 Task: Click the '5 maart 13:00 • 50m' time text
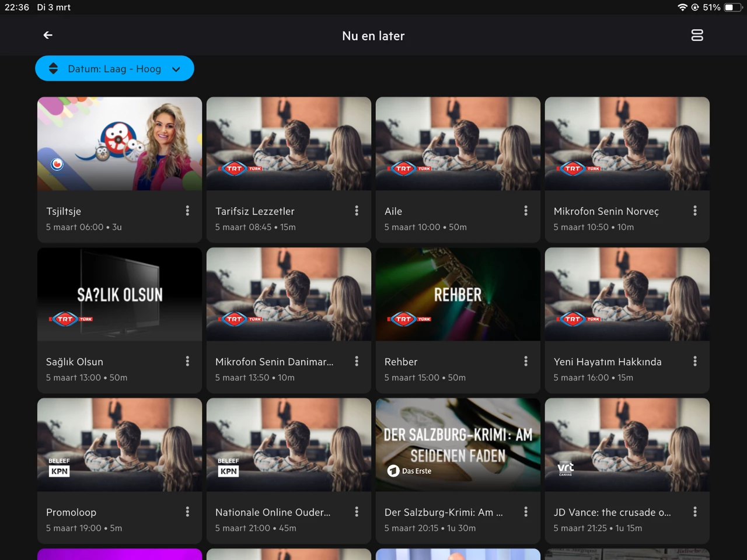87,377
